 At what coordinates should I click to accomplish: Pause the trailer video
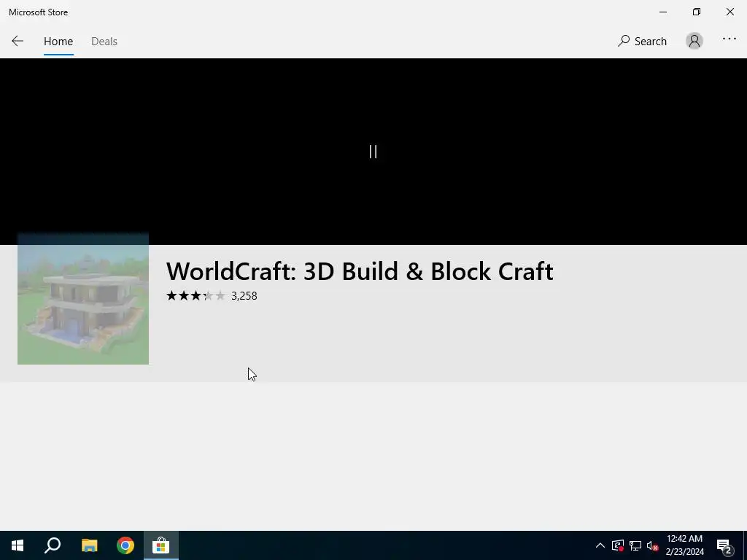373,152
